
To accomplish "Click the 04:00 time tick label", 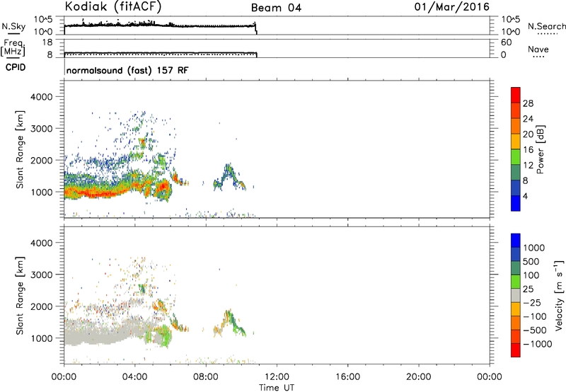I will coord(135,377).
